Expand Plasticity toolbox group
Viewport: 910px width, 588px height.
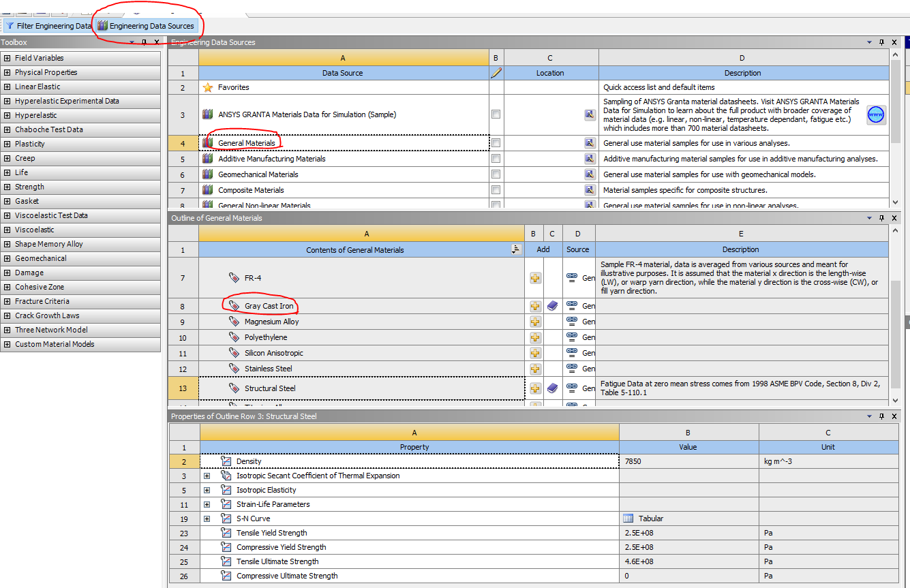7,144
